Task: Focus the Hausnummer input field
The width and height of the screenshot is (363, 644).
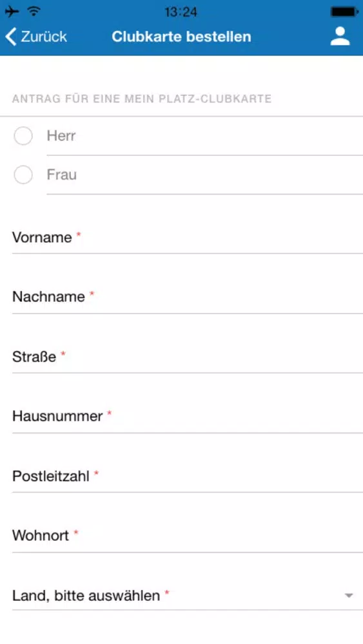Action: 188,416
